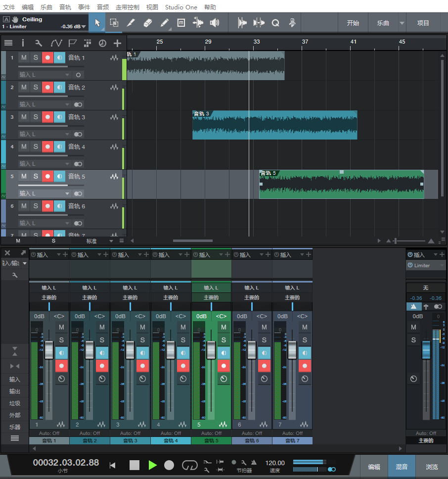Screen dimensions: 448x479
Task: Open the 编辑 menu
Action: pyautogui.click(x=28, y=7)
